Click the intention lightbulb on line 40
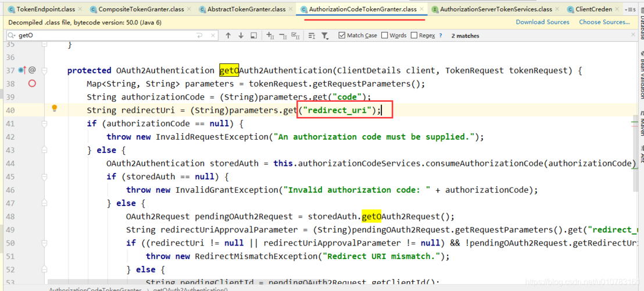 pos(54,109)
